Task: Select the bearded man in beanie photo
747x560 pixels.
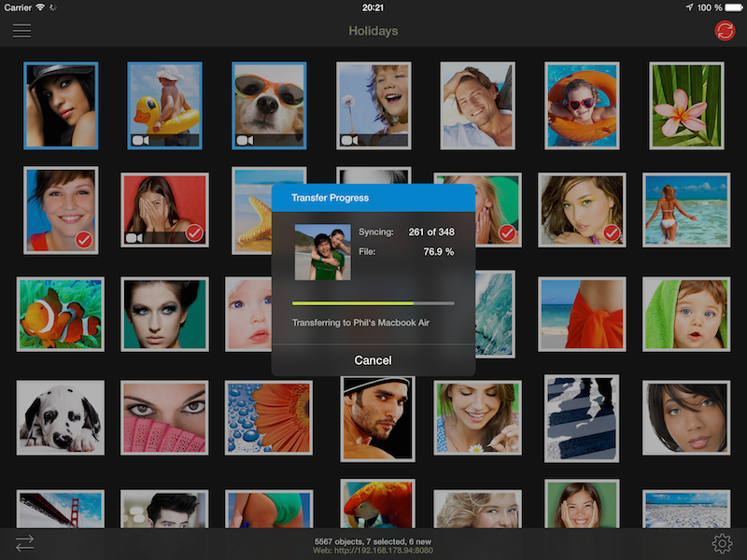Action: coord(378,418)
